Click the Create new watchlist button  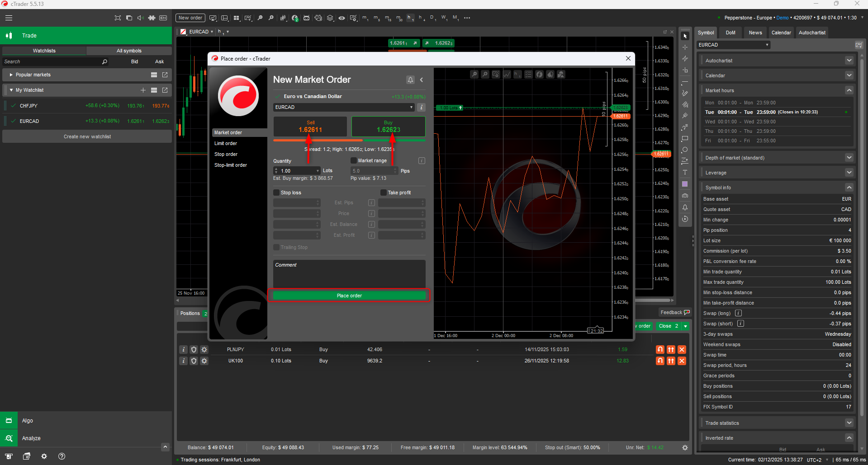[87, 136]
